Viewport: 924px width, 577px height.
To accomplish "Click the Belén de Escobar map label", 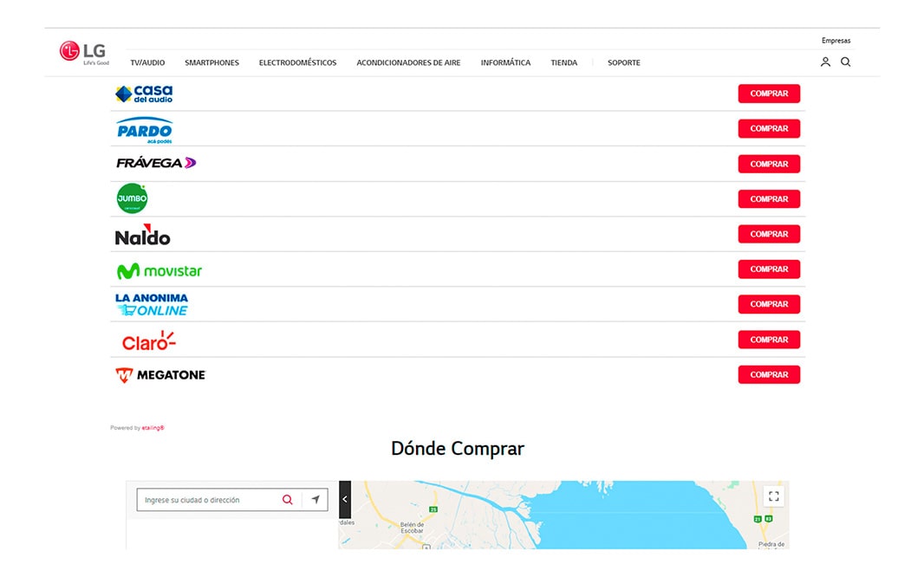I will (412, 528).
